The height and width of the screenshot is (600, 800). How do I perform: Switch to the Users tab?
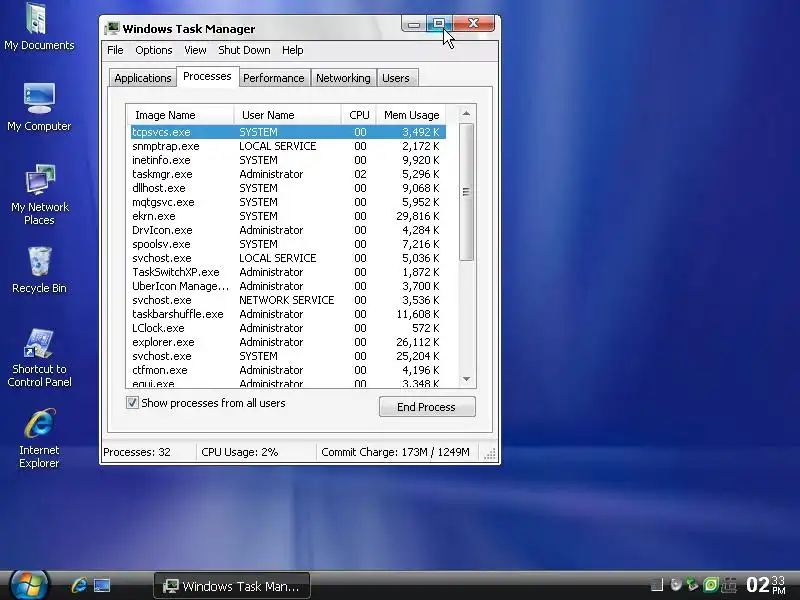tap(396, 78)
